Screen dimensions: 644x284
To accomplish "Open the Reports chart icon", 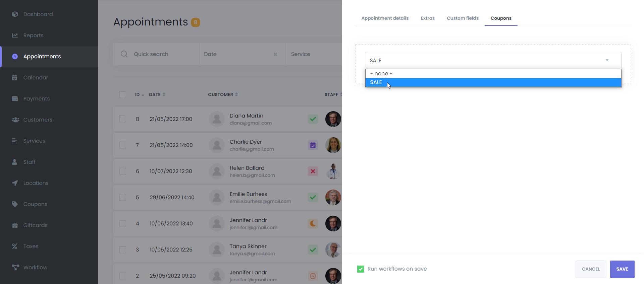I will coord(15,35).
